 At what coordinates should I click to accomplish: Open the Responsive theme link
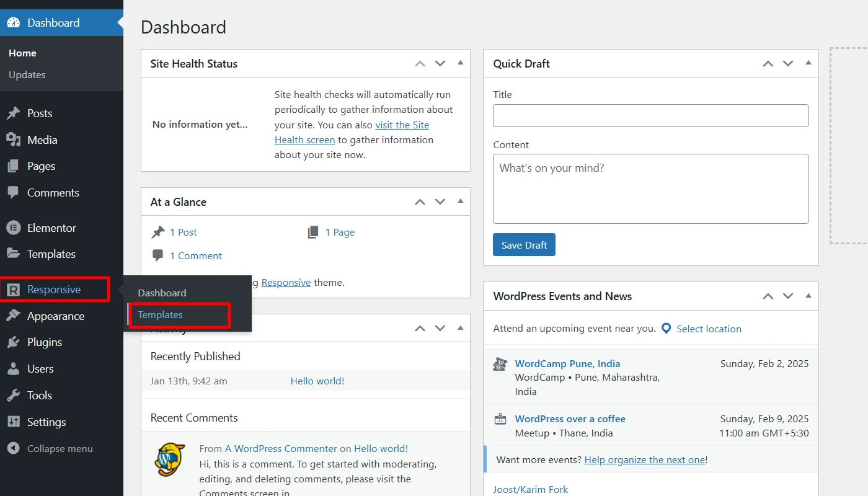(x=286, y=283)
